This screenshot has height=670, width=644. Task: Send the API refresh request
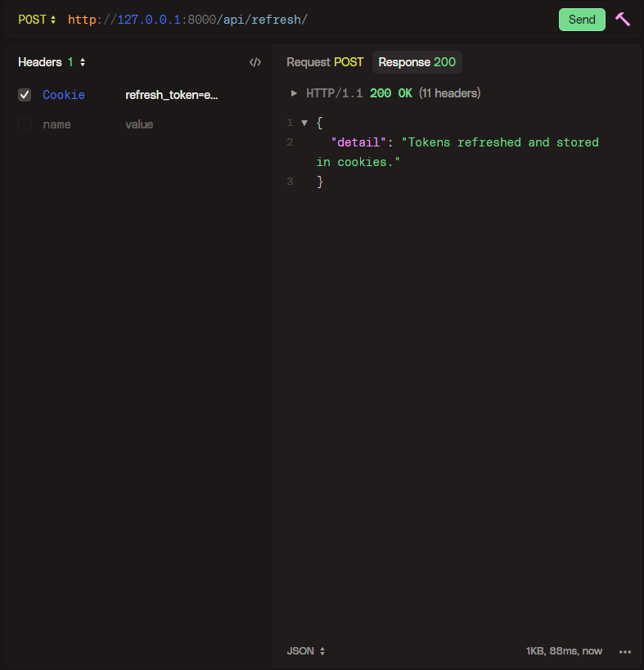(581, 20)
